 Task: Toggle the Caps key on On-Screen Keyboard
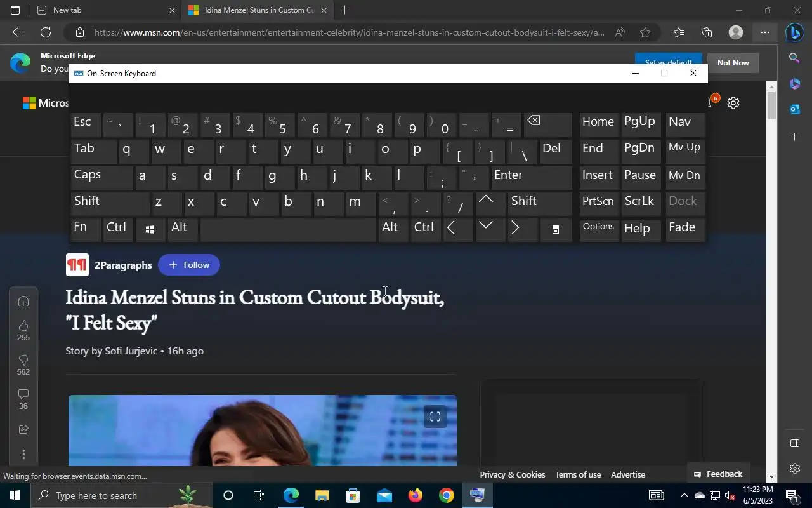(101, 177)
